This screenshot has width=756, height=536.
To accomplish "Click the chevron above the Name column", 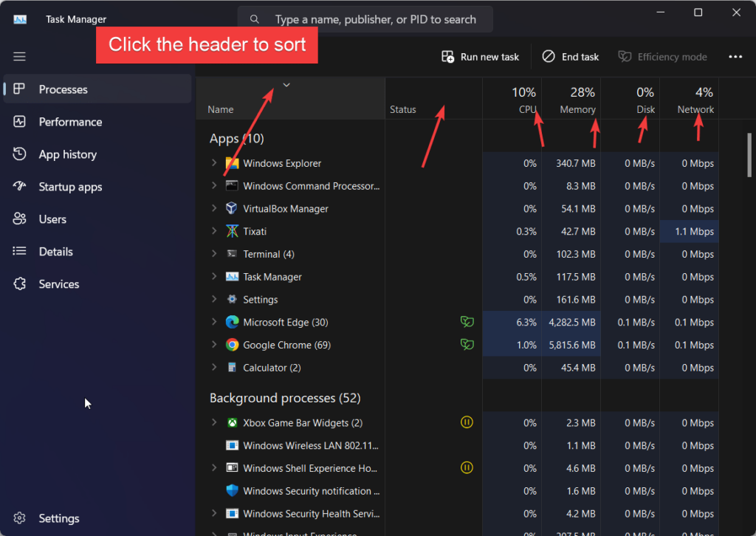I will click(286, 85).
